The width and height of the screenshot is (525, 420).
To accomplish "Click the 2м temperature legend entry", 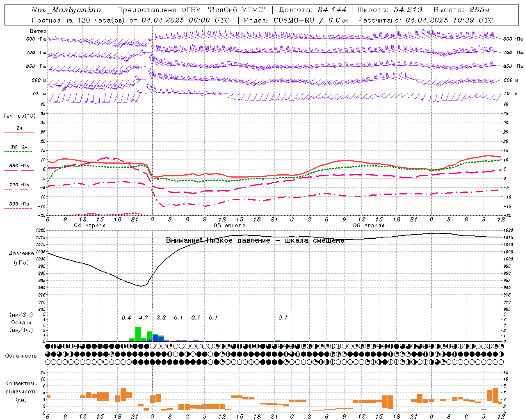I will (19, 128).
